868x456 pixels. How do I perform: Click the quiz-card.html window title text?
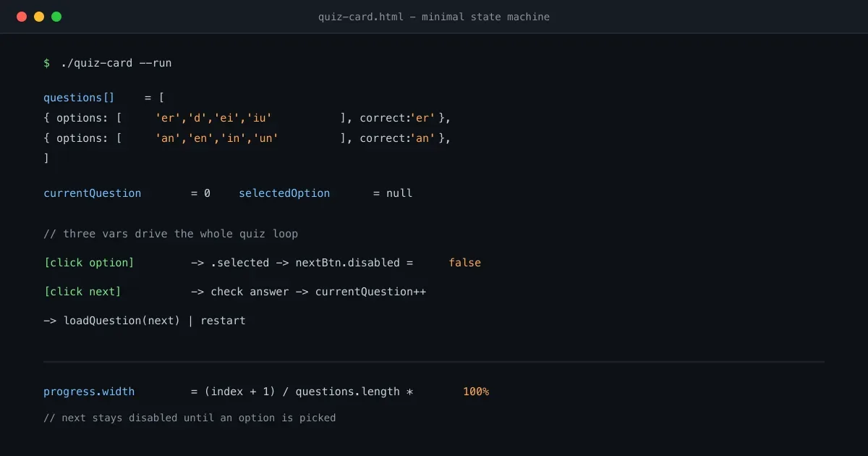434,17
